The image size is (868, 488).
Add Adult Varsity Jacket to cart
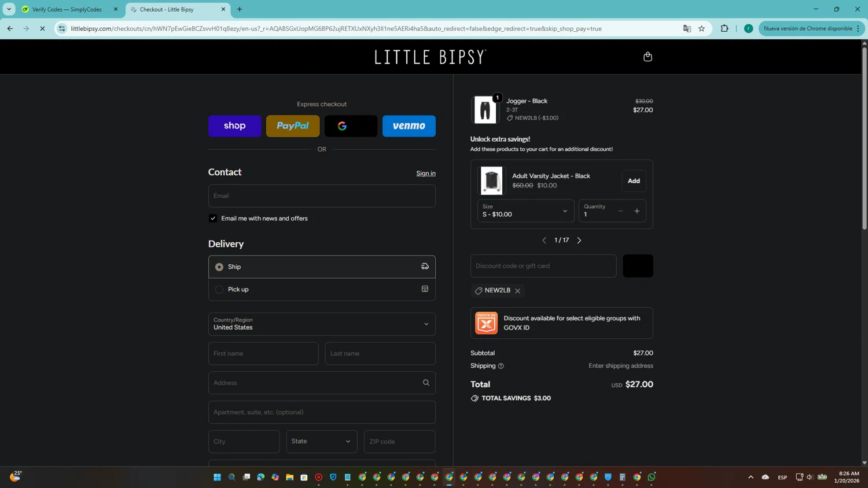(634, 181)
